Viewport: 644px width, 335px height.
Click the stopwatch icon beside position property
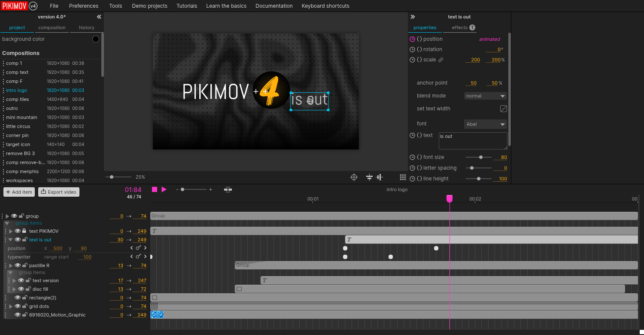click(412, 39)
